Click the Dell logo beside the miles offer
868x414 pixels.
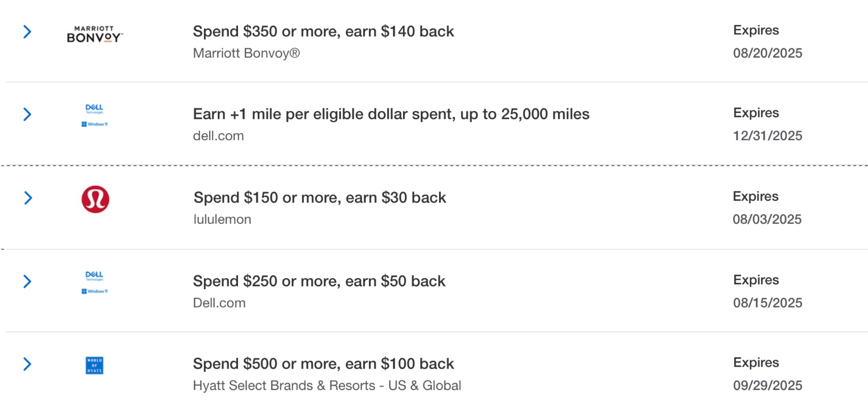click(x=95, y=115)
